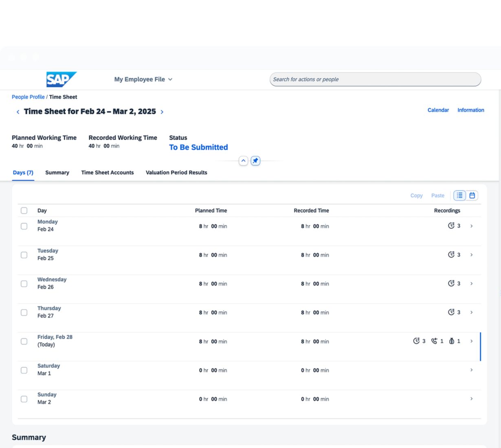Click allowance recording icon for Friday
Screen dimensions: 501x448
click(451, 341)
